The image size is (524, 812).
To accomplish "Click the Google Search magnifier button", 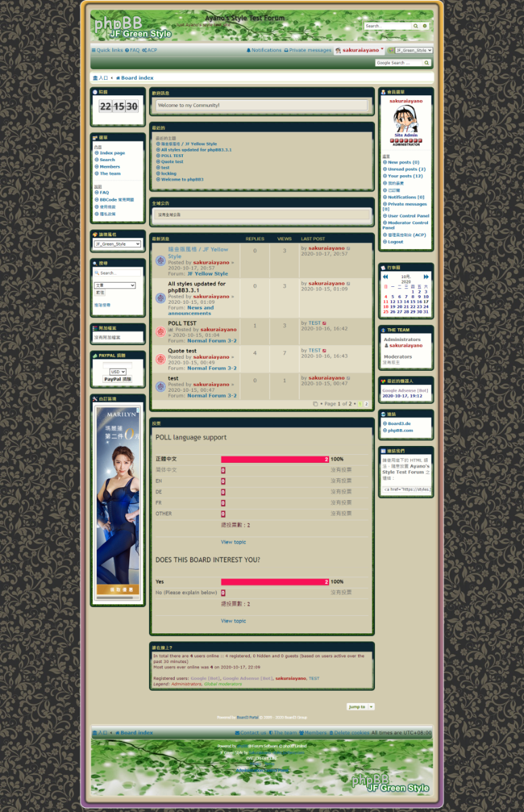I will click(427, 63).
